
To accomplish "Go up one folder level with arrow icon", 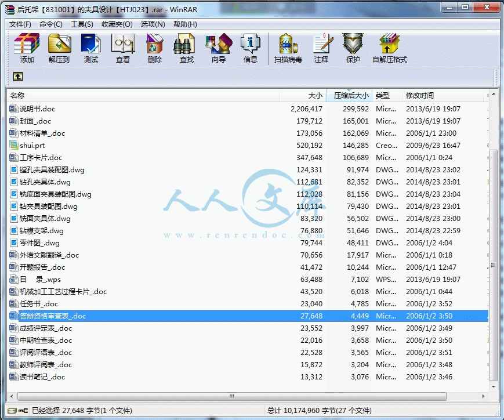I will click(18, 77).
